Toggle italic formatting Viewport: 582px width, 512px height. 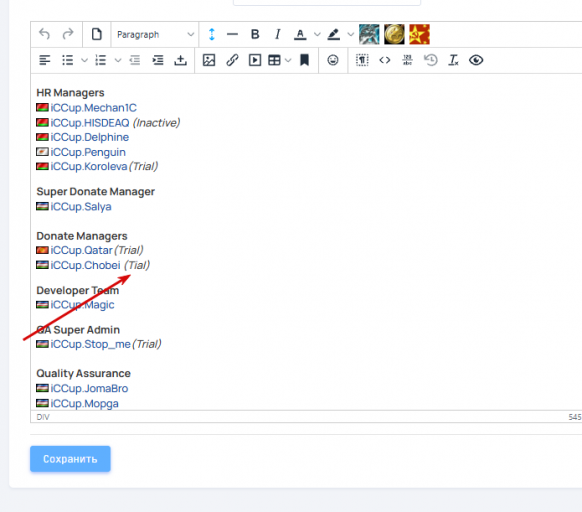click(x=277, y=35)
